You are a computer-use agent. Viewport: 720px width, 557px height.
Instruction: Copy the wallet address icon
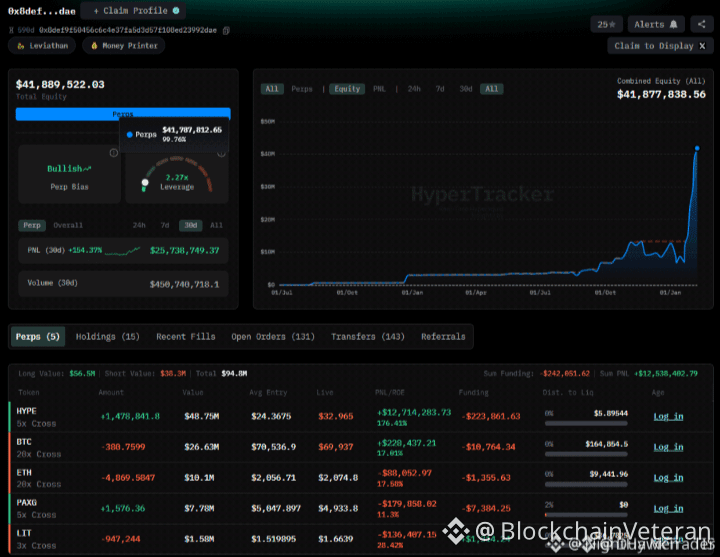pyautogui.click(x=226, y=30)
